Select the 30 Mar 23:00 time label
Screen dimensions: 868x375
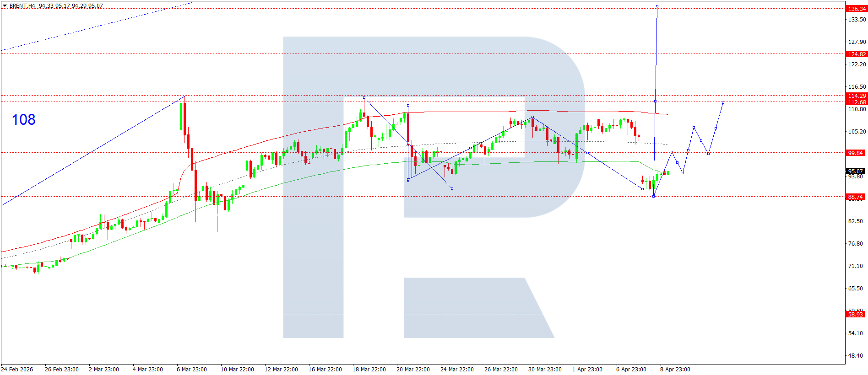click(545, 370)
